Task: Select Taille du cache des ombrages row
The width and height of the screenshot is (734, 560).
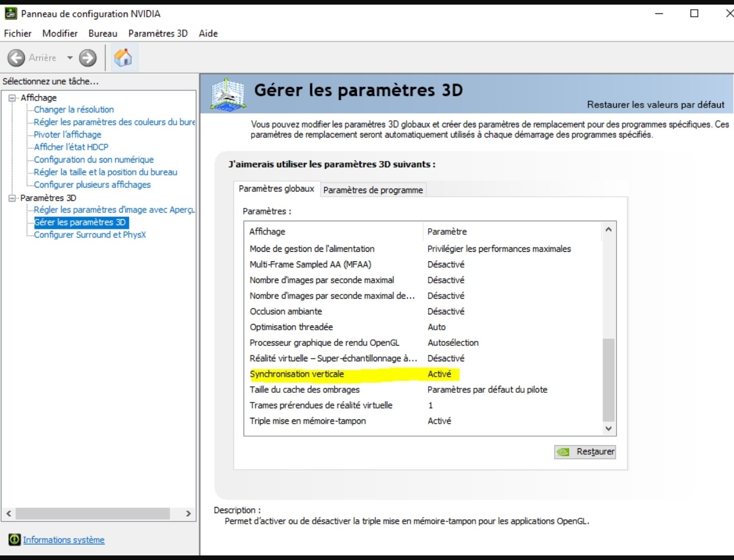Action: coord(423,390)
